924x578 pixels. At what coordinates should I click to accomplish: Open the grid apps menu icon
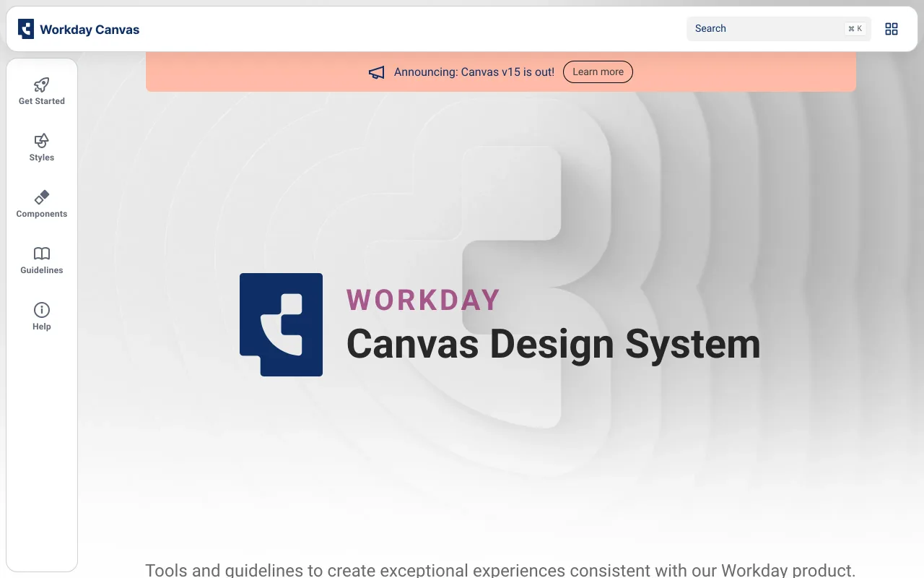pos(892,29)
